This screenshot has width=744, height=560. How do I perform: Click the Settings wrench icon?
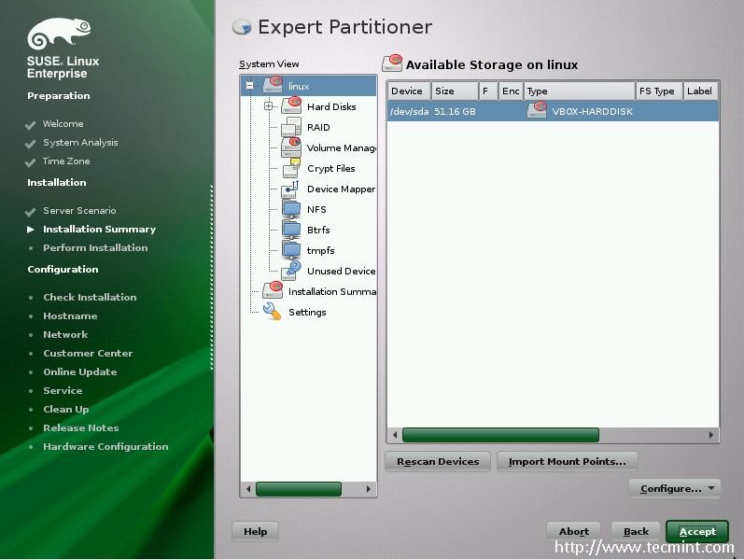(272, 312)
